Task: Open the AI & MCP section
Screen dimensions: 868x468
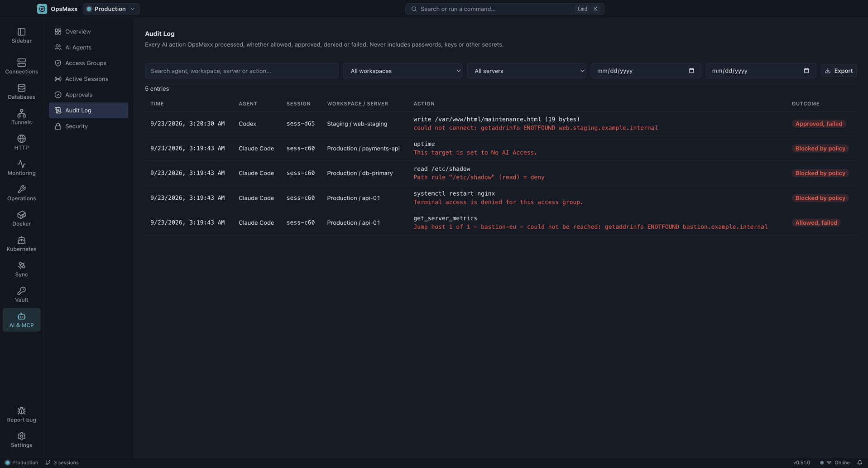Action: tap(21, 320)
